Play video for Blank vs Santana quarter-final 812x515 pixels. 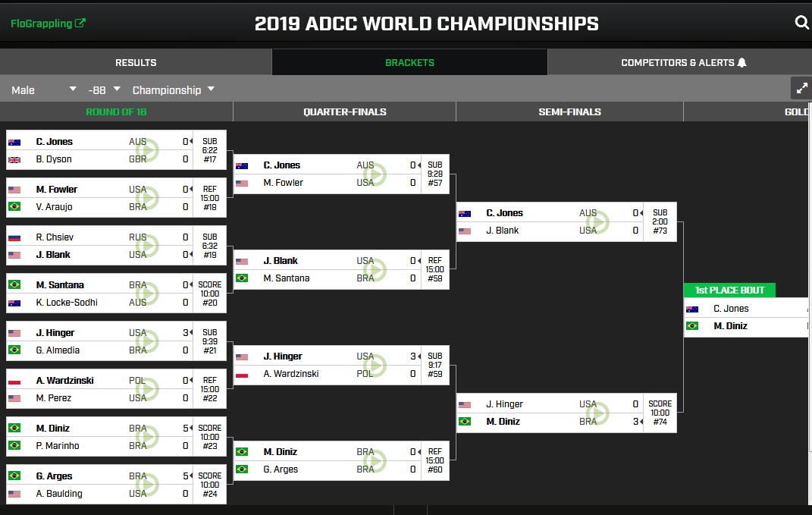375,269
